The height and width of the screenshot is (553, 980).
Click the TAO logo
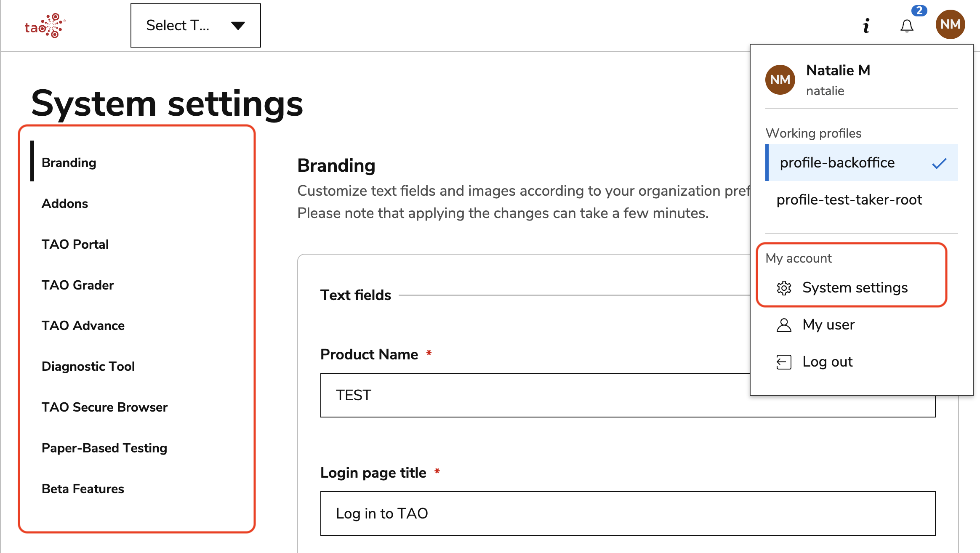[45, 26]
